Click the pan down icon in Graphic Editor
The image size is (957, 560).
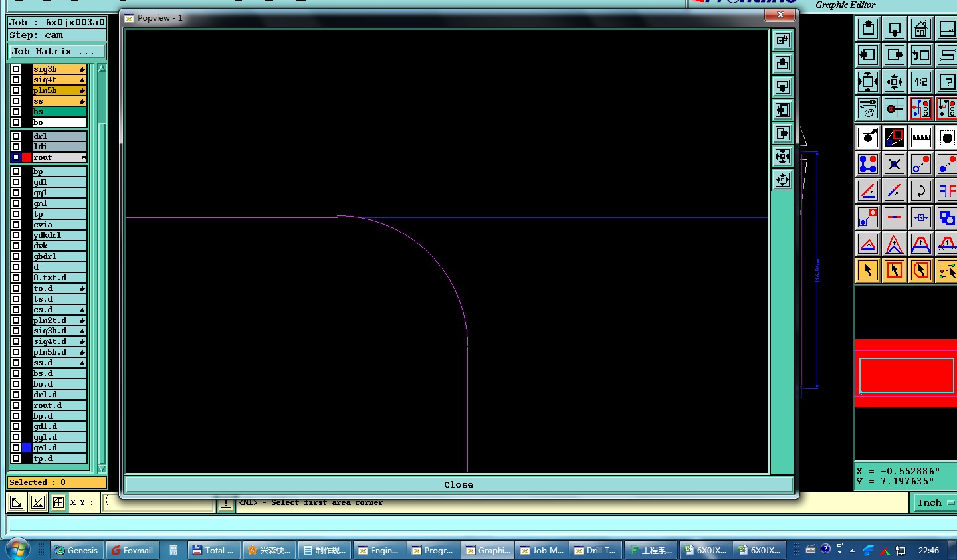tap(895, 29)
